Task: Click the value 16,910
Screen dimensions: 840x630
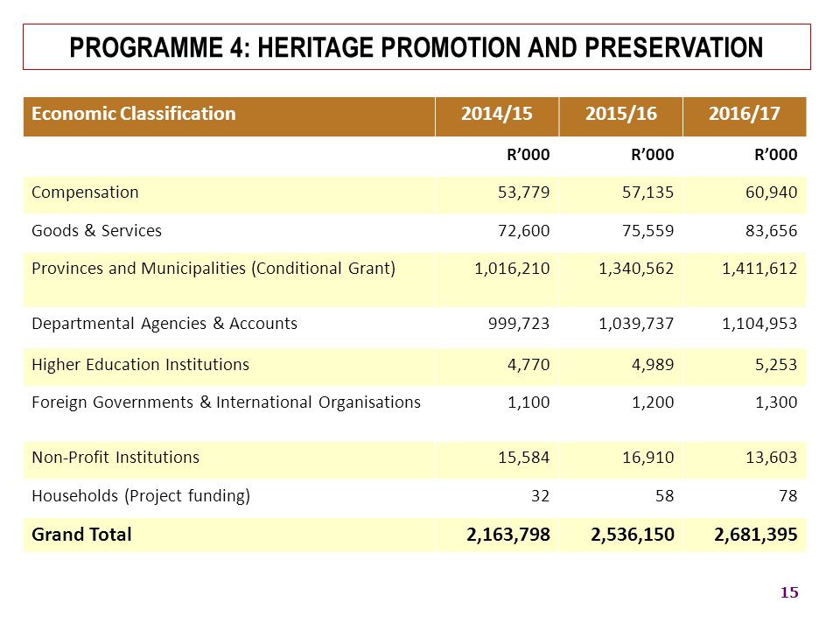Action: coord(647,458)
